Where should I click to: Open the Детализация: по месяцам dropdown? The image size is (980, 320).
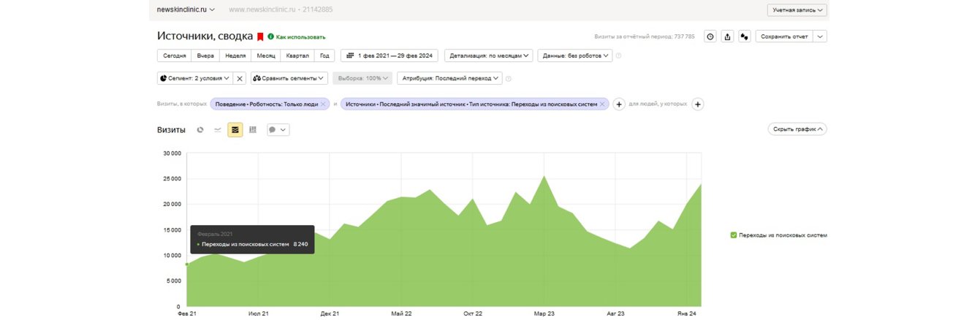tap(489, 56)
